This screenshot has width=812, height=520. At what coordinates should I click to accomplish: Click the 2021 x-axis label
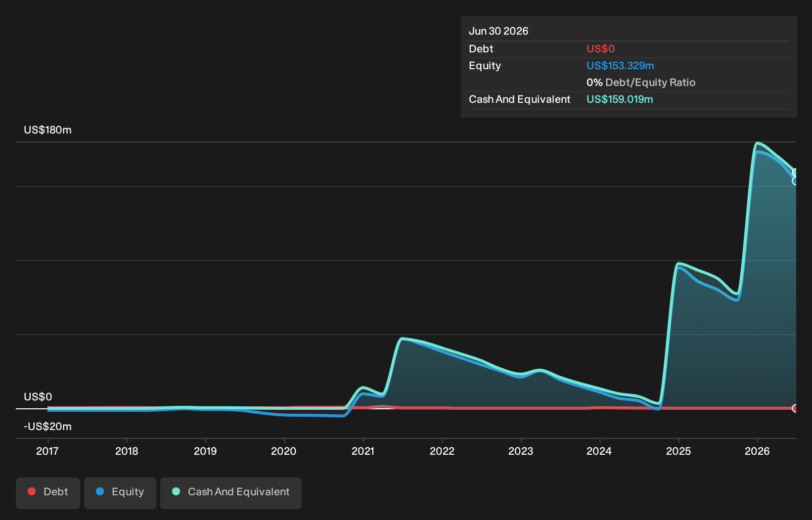363,451
